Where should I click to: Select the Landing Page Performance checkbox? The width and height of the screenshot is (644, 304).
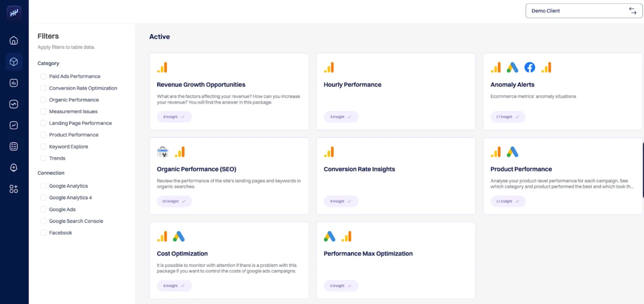click(x=44, y=123)
